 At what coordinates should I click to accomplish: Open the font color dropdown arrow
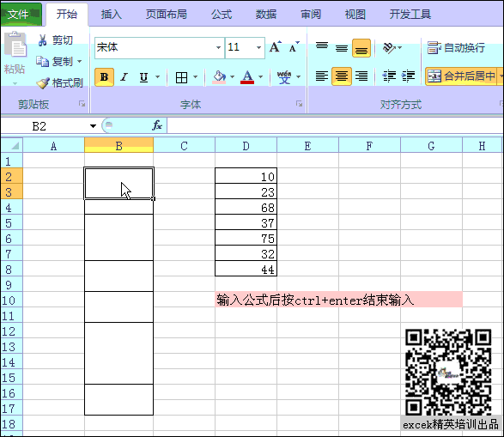(261, 77)
